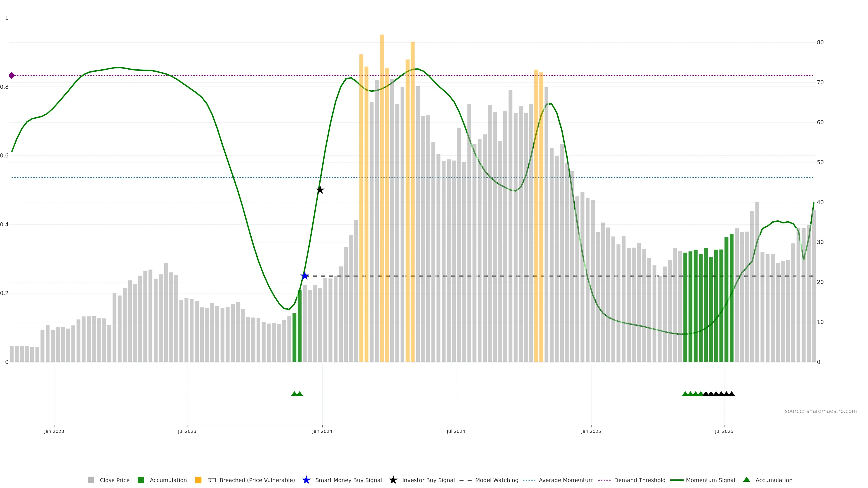Click the orange DTL Breached color swatch
Screen dimensions: 868x488
[198, 480]
